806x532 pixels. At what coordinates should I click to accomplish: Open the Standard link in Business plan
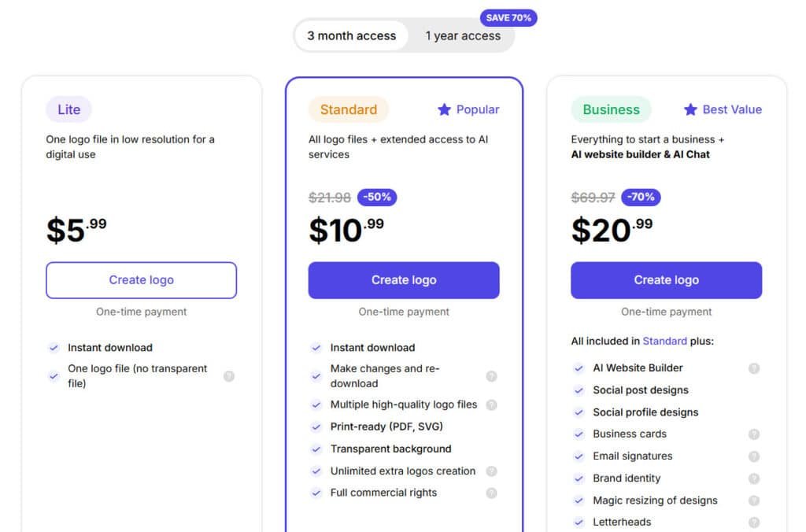(664, 342)
